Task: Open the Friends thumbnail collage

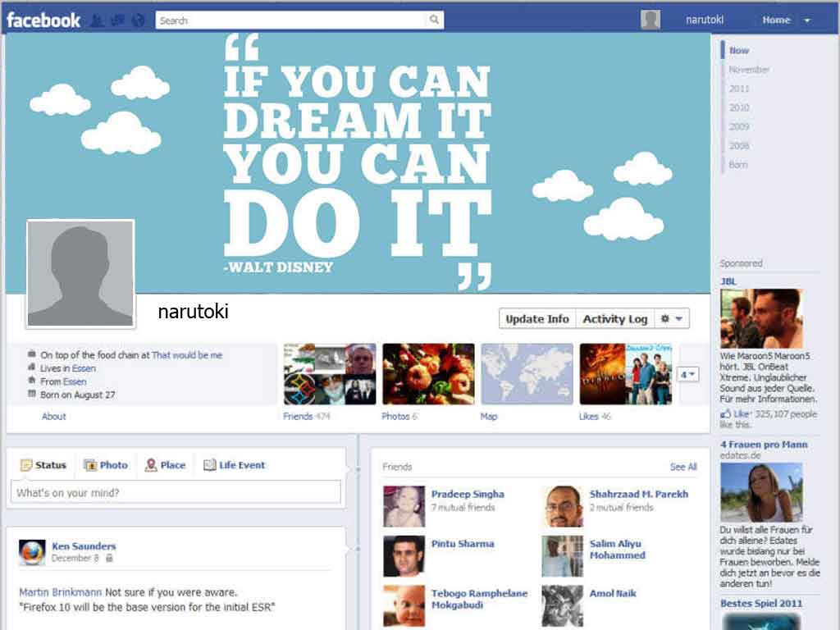Action: (330, 374)
